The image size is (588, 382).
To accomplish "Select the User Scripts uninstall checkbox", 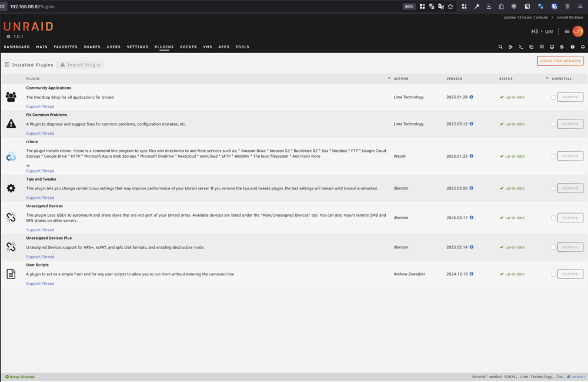I will [553, 274].
